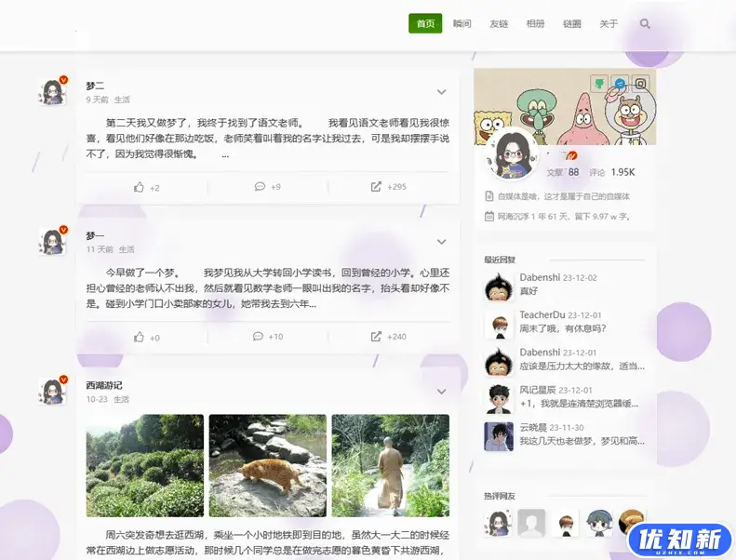Click the 梦一 excerpt starting 今早做了一个梦
Viewport: 736px width, 560px height.
(268, 288)
